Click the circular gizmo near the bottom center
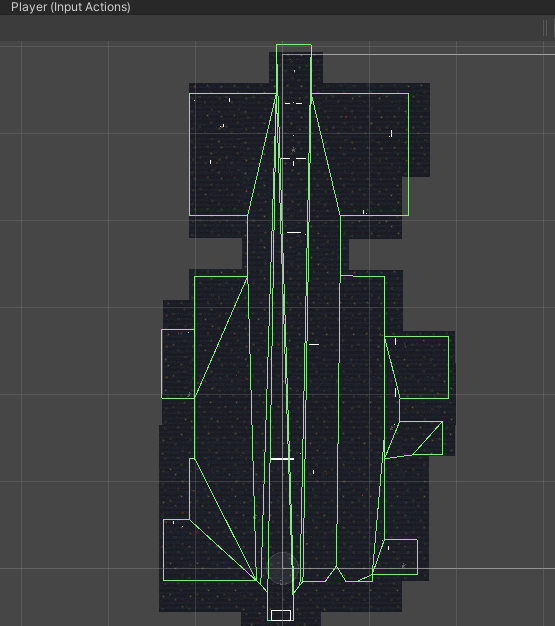The height and width of the screenshot is (626, 555). [x=283, y=568]
